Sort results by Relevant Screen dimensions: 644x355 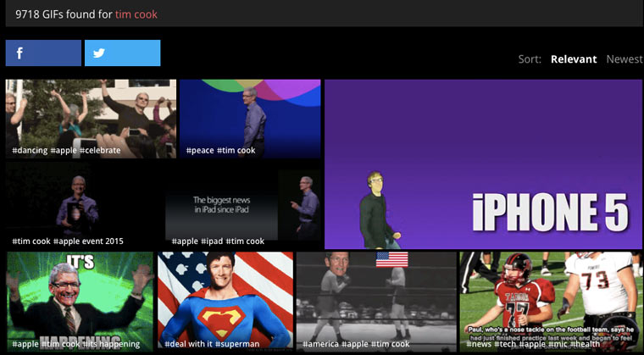click(574, 59)
